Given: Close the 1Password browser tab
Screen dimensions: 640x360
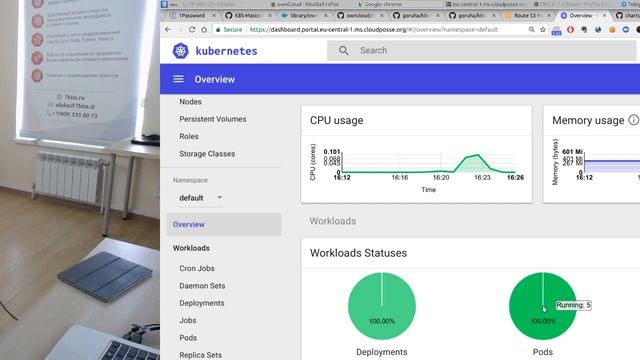Looking at the screenshot, I should coord(214,16).
